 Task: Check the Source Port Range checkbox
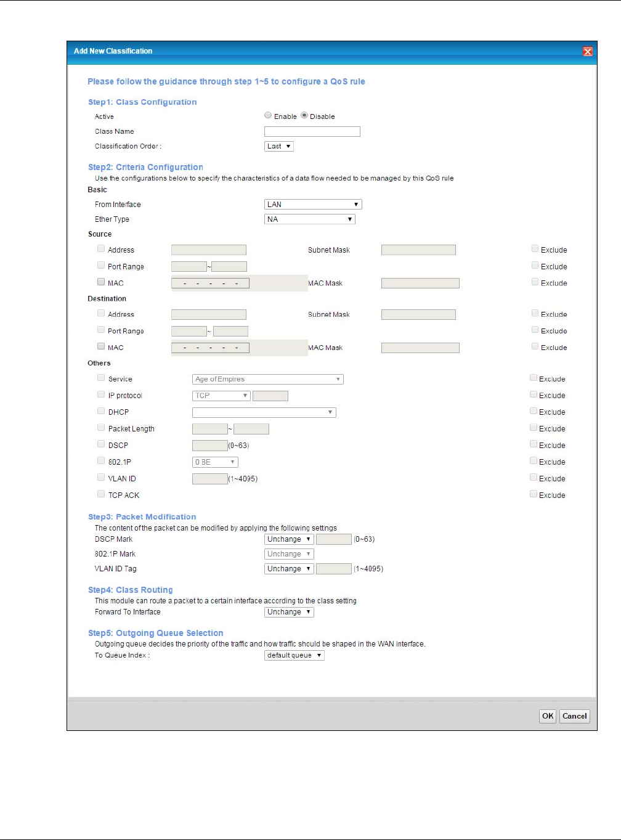tap(101, 266)
